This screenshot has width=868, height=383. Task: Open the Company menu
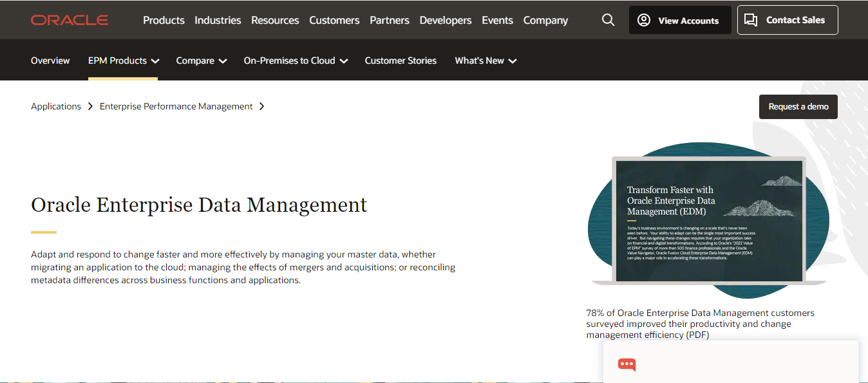[x=545, y=20]
